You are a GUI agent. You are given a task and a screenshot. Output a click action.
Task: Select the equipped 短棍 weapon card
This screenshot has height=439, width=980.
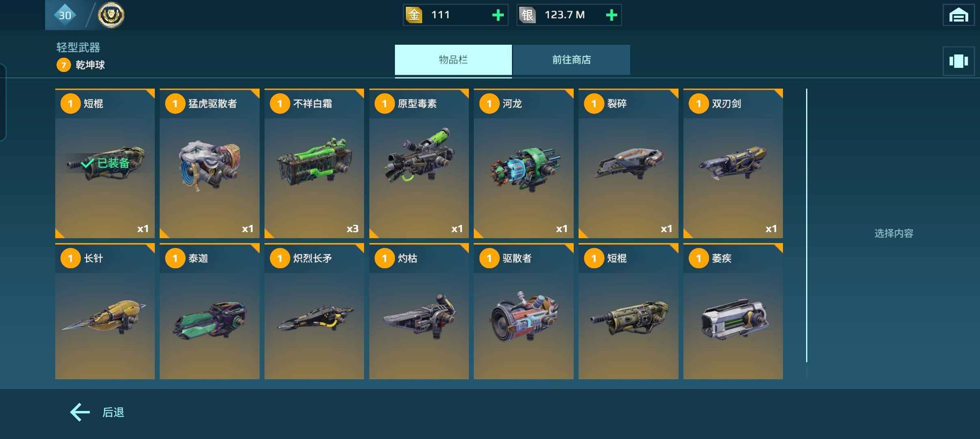point(105,163)
